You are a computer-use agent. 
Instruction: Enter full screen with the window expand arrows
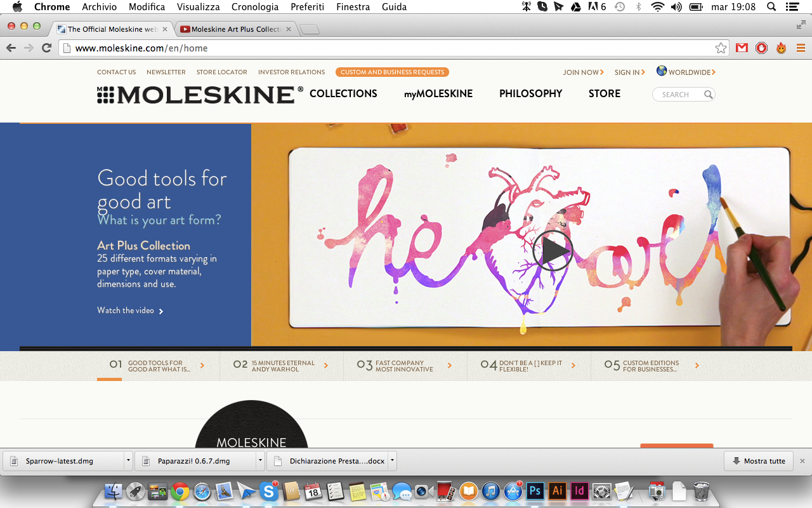801,25
